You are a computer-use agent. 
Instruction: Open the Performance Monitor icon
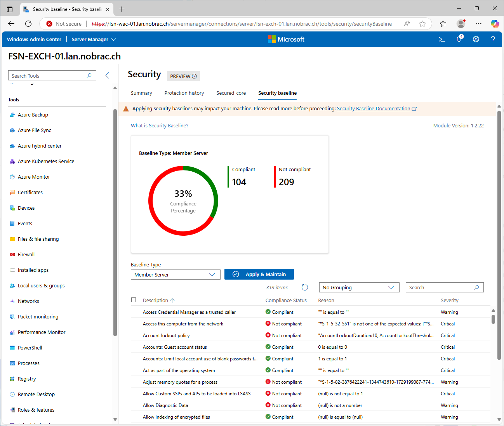coord(12,332)
